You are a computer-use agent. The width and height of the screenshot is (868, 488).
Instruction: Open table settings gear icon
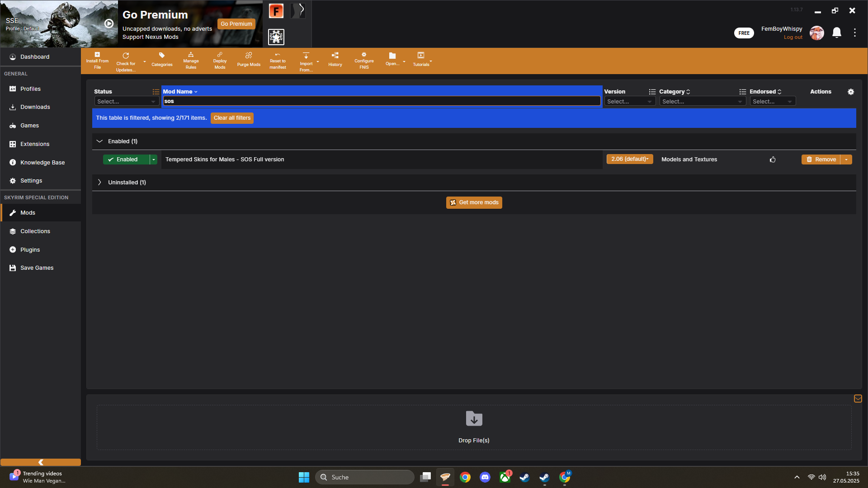coord(851,92)
